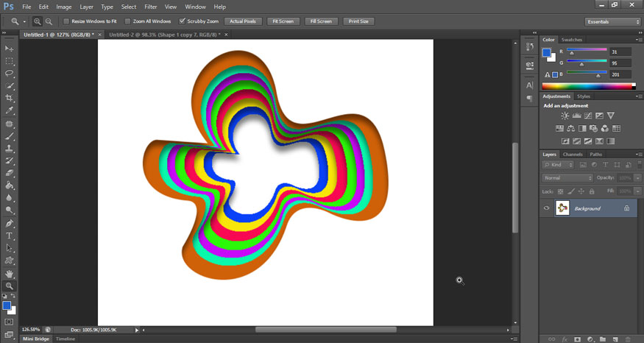Open the Color panel flyout menu
This screenshot has height=343, width=644.
pyautogui.click(x=638, y=40)
